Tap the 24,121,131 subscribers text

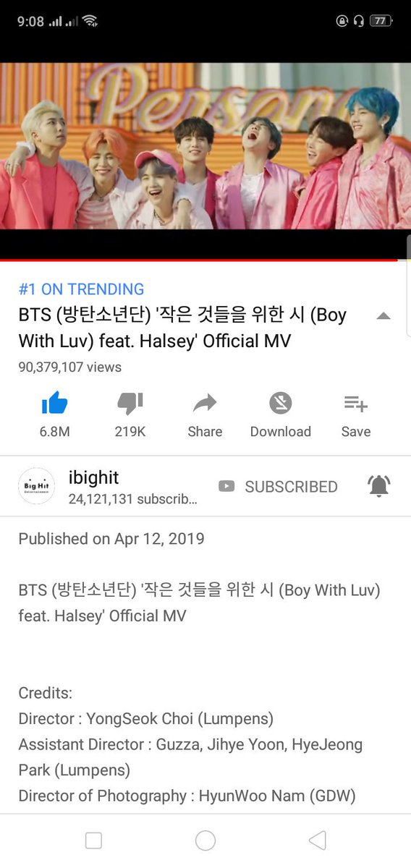pos(132,499)
